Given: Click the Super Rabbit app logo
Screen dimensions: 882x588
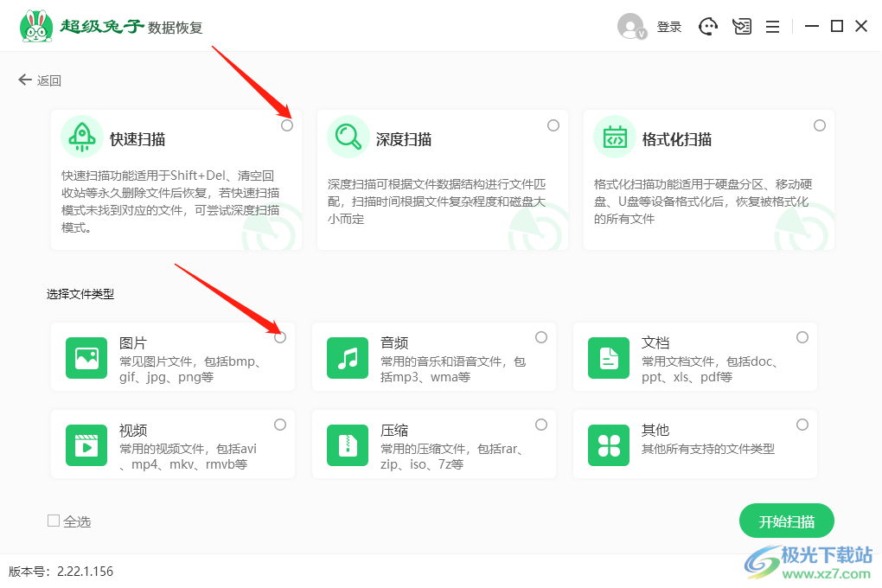Looking at the screenshot, I should click(36, 26).
